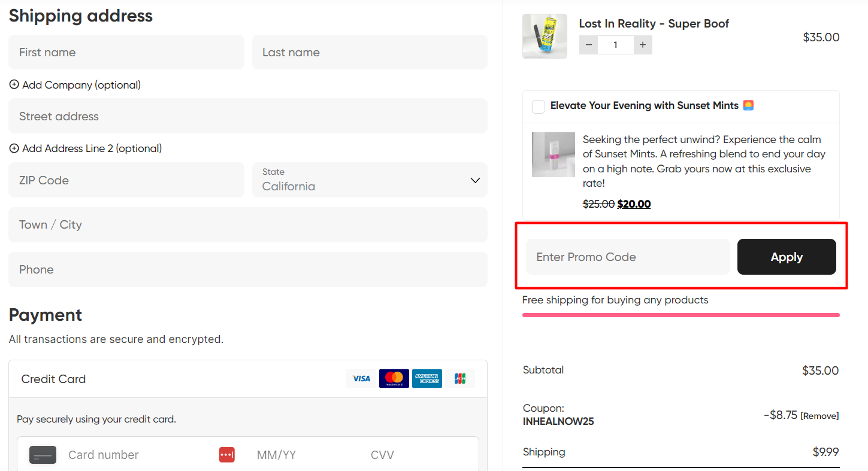Click the struck-through $25.00 price
Screen dimensions: 868x471
[598, 203]
